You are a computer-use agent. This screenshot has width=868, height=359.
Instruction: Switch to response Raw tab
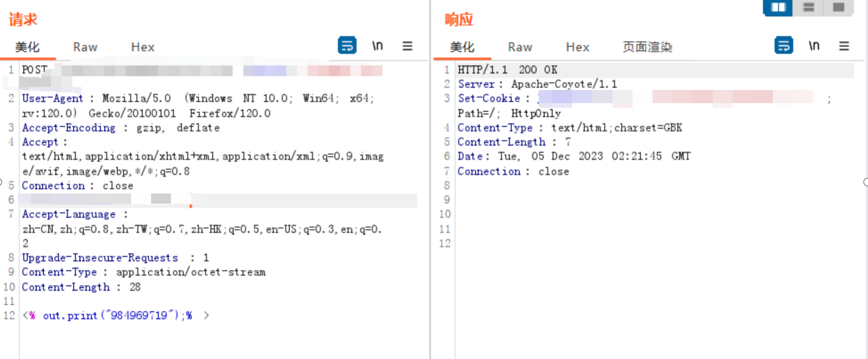tap(520, 47)
